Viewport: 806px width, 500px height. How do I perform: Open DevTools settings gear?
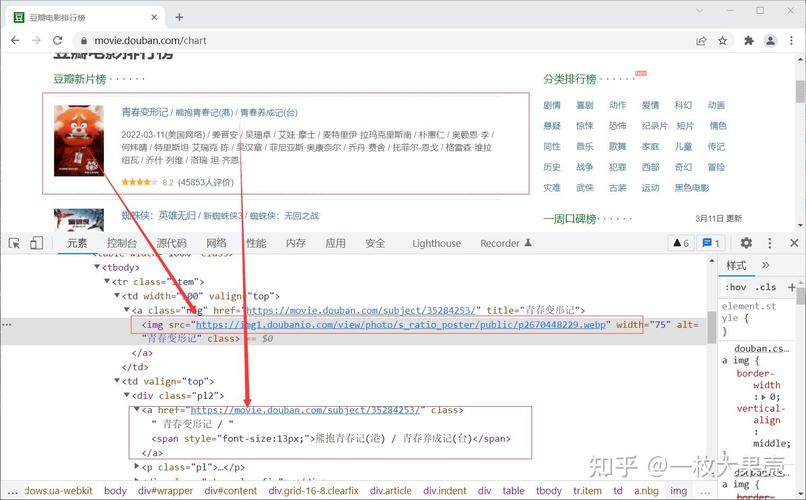746,243
